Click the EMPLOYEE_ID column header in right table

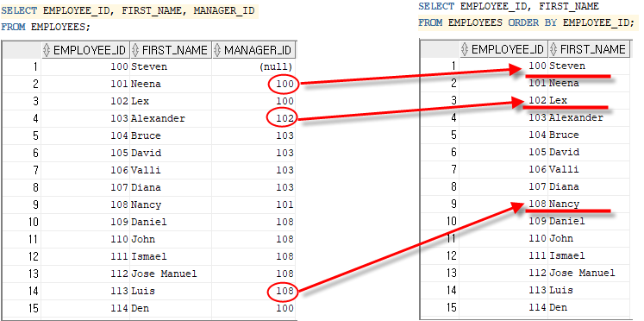point(503,49)
